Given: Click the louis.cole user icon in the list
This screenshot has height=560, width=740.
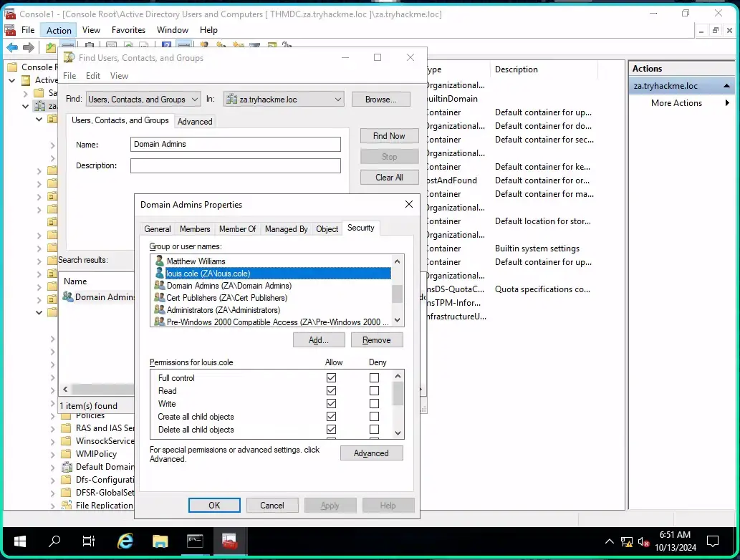Looking at the screenshot, I should pos(160,273).
